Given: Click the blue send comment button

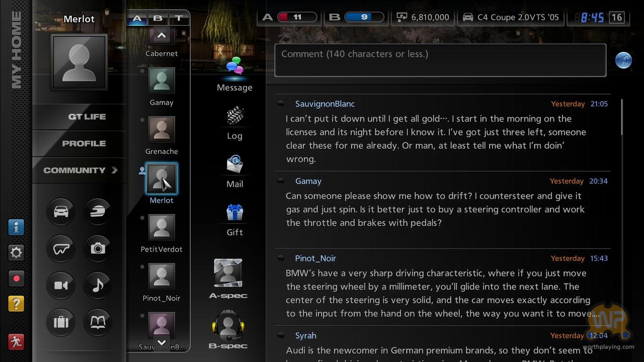Looking at the screenshot, I should (x=623, y=60).
